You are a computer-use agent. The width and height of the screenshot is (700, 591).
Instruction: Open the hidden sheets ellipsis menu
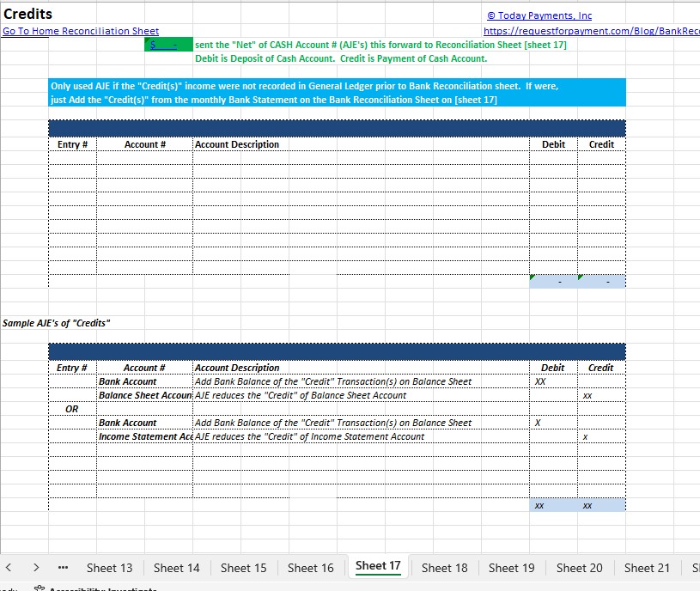coord(63,568)
